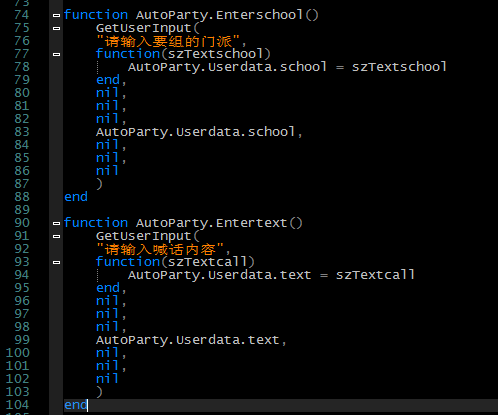The image size is (498, 416).
Task: Place cursor in the string "请输入要组的门派"
Action: point(168,41)
